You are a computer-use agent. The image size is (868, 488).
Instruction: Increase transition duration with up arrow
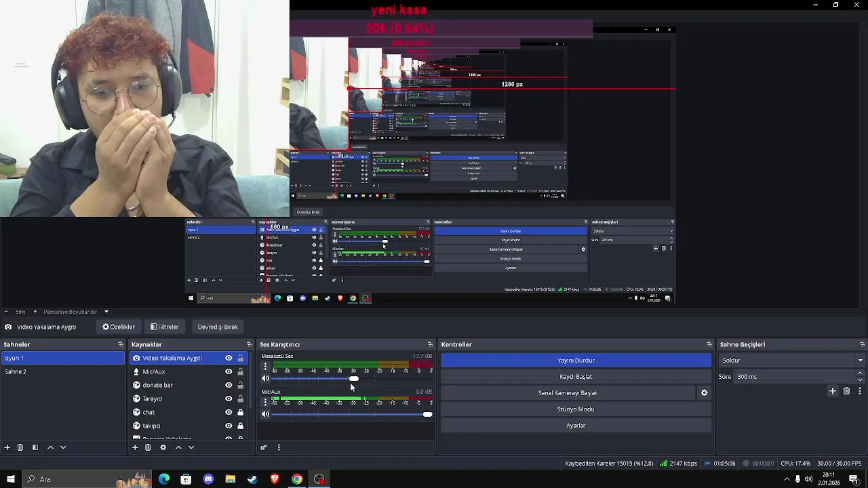(861, 373)
